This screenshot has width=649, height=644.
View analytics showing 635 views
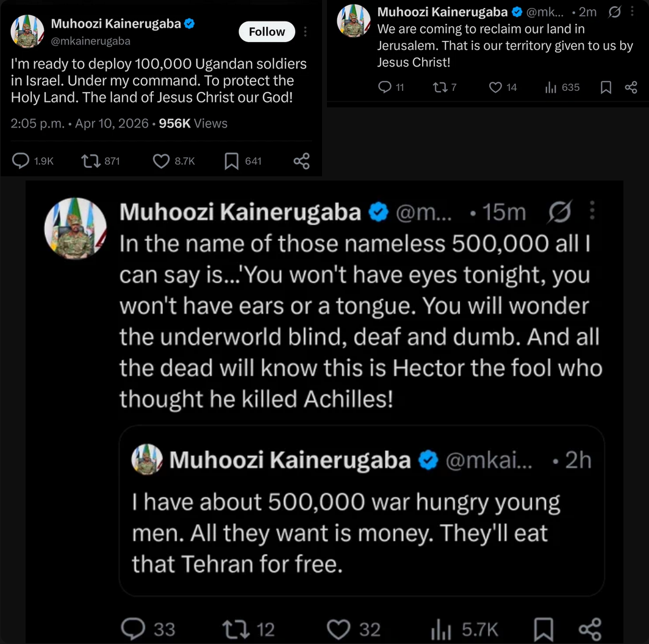(551, 88)
